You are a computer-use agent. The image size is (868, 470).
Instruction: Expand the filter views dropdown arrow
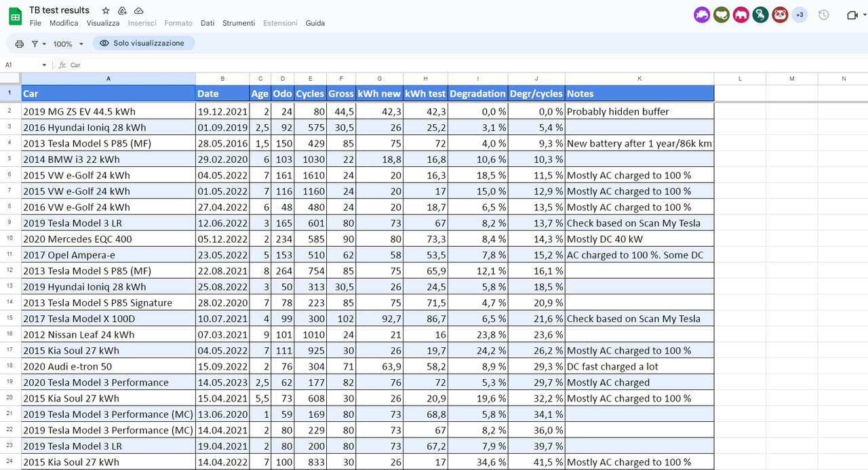[45, 43]
